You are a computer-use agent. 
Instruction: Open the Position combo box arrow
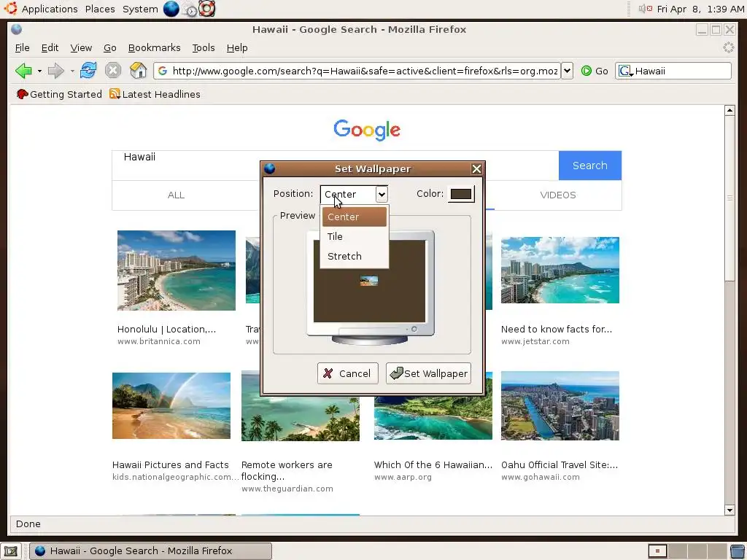(x=382, y=194)
